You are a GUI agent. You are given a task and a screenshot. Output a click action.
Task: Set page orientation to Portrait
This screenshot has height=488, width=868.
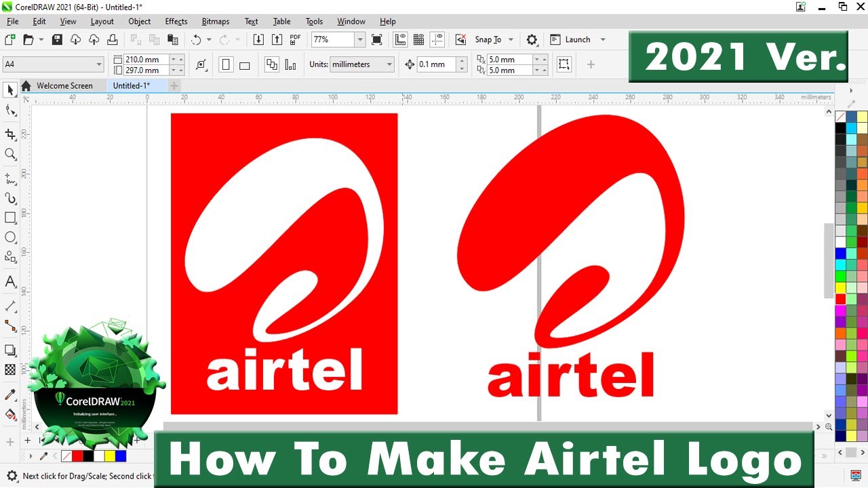(226, 65)
